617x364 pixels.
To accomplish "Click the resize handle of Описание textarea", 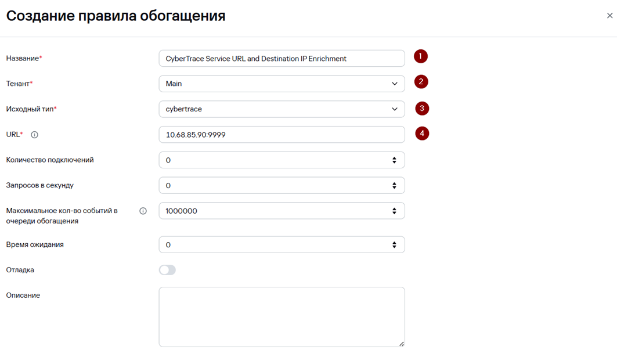I will coord(401,344).
